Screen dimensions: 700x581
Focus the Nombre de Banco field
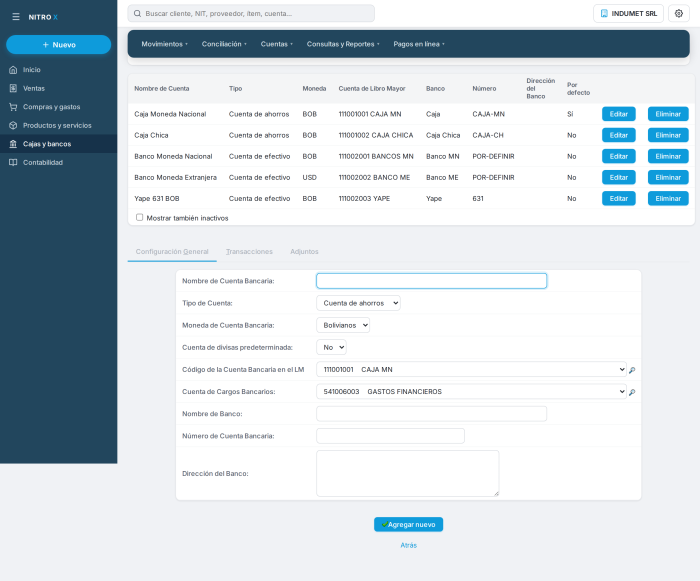(x=431, y=414)
